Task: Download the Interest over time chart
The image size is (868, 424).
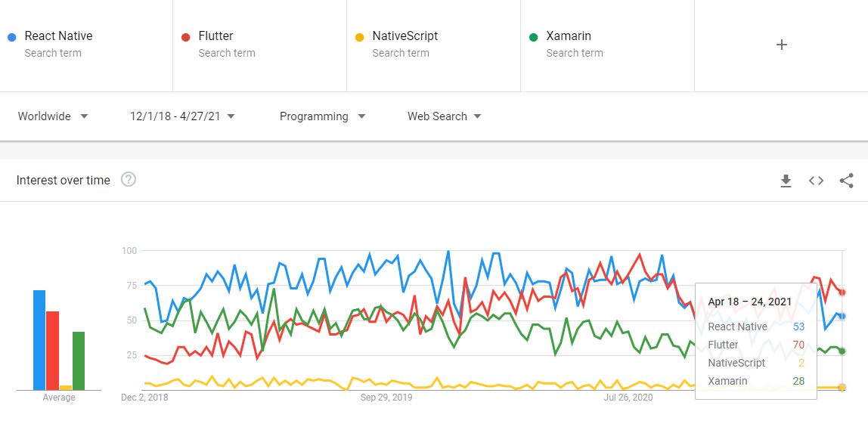Action: 786,181
